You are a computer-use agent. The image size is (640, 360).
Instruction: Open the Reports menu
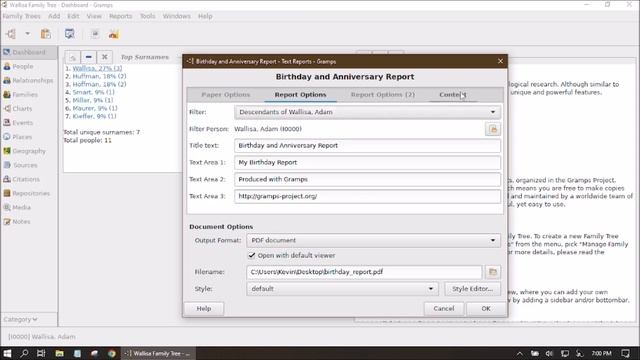120,16
